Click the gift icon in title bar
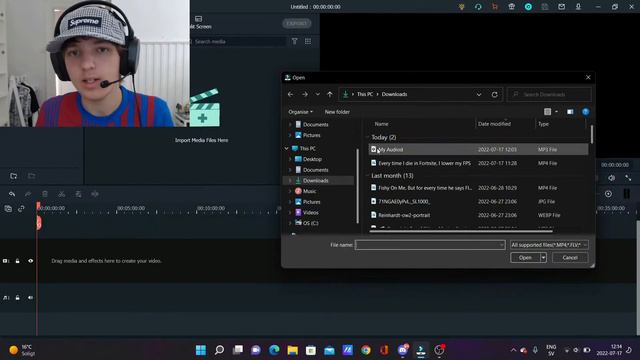The height and width of the screenshot is (360, 640). tap(511, 7)
